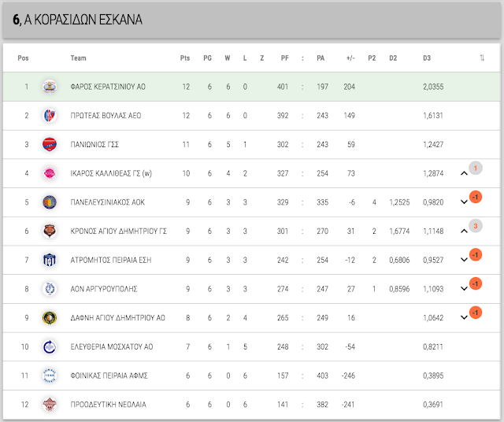The width and height of the screenshot is (504, 422).
Task: Expand the down chevron on ΠΑΝΕΛΕΥΣΙΝΙΑΚΟΣ ΑΟΚ row
Action: 464,202
